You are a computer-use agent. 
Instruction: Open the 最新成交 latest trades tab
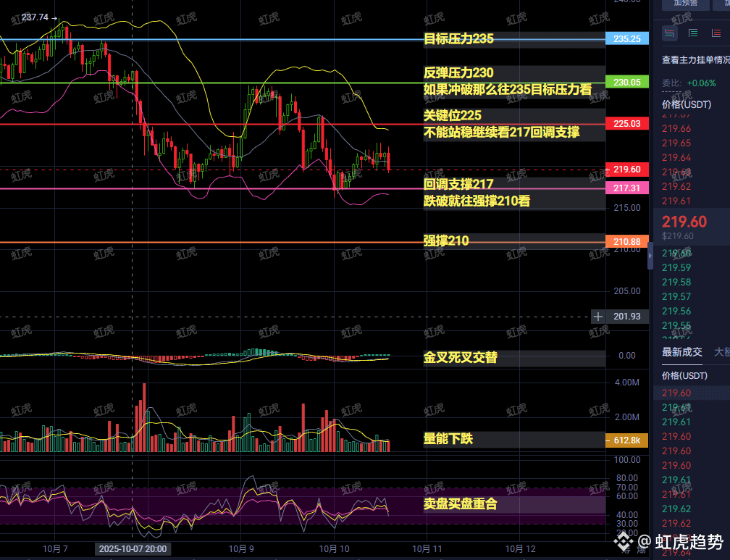(681, 352)
